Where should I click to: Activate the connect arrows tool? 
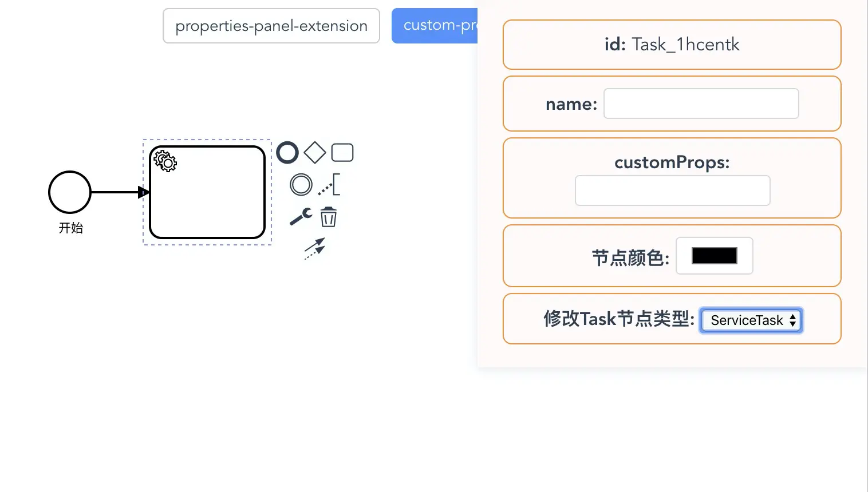click(315, 248)
